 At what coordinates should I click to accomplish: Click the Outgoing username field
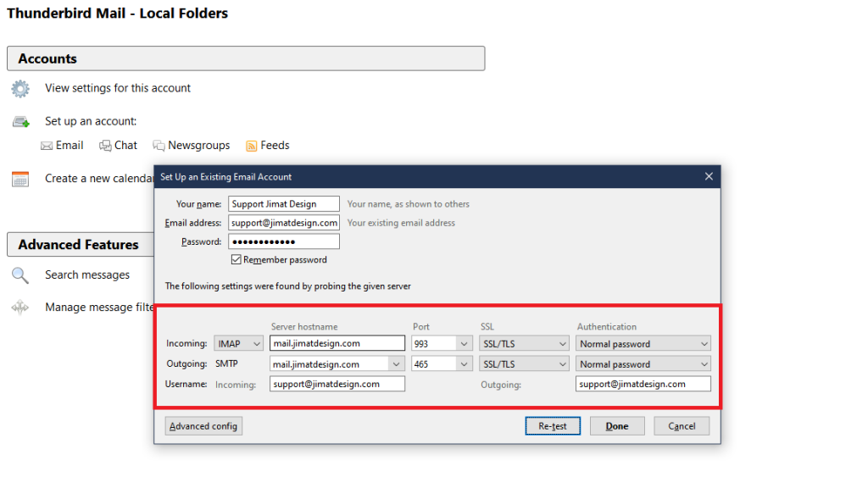[x=643, y=384]
